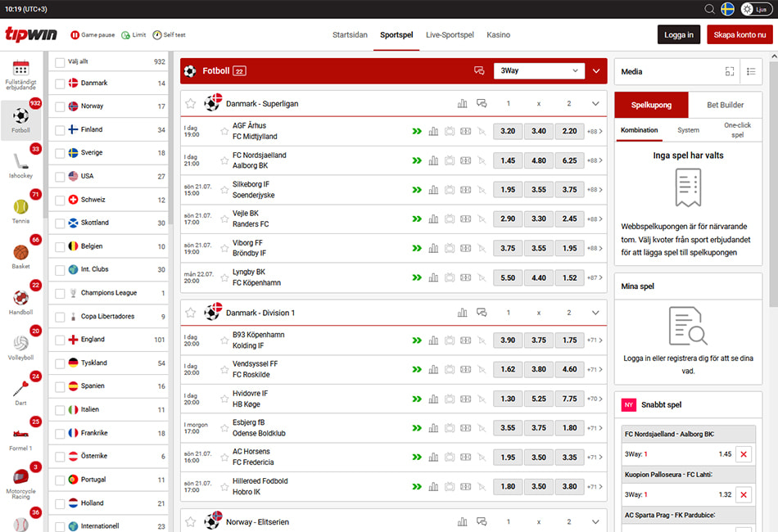Open the 3Way market dropdown

coord(540,71)
